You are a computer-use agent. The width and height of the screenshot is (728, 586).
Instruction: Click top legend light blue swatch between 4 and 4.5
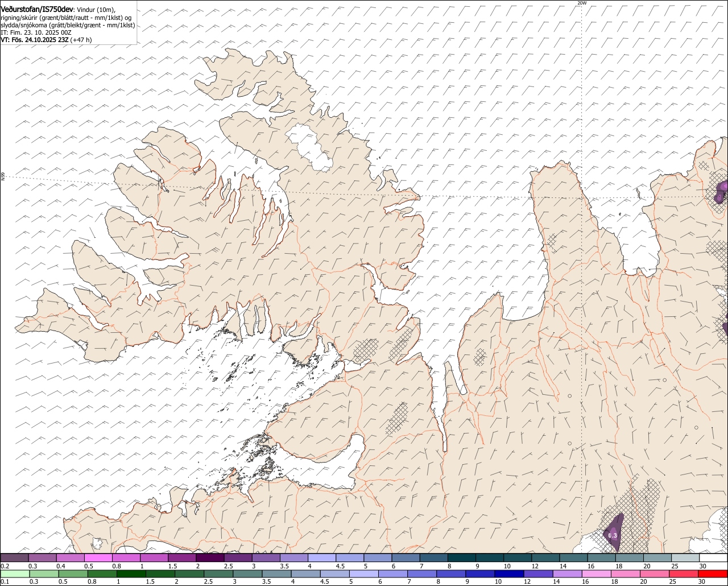point(322,558)
